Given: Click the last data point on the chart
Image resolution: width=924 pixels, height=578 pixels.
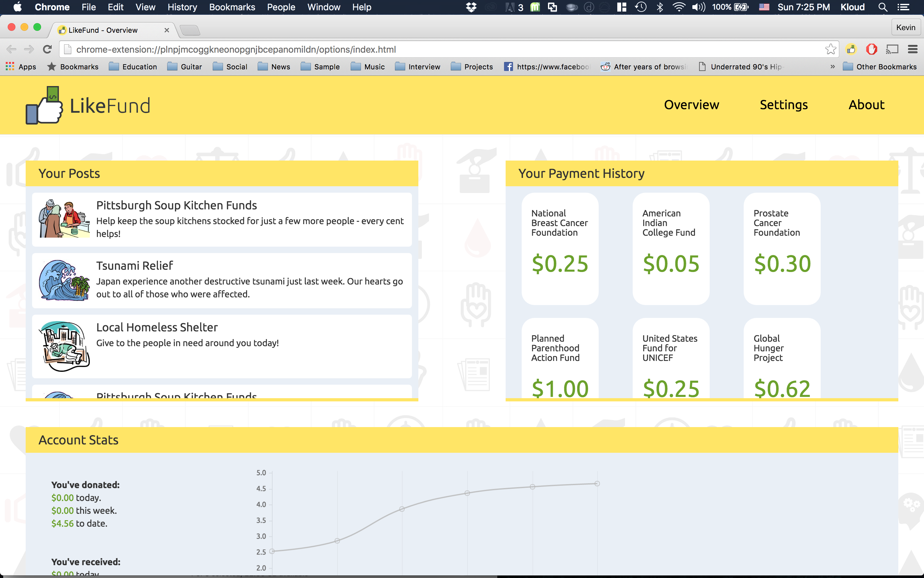Looking at the screenshot, I should [597, 484].
